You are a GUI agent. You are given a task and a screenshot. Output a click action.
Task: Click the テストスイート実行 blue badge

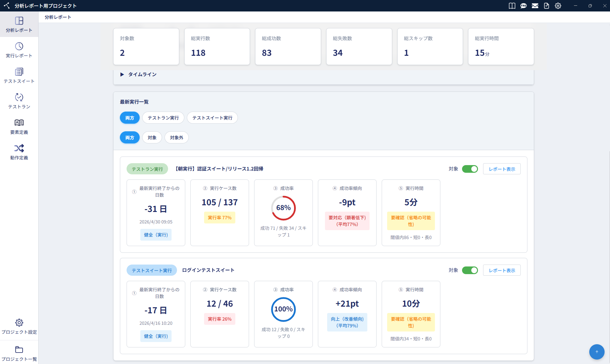point(152,270)
